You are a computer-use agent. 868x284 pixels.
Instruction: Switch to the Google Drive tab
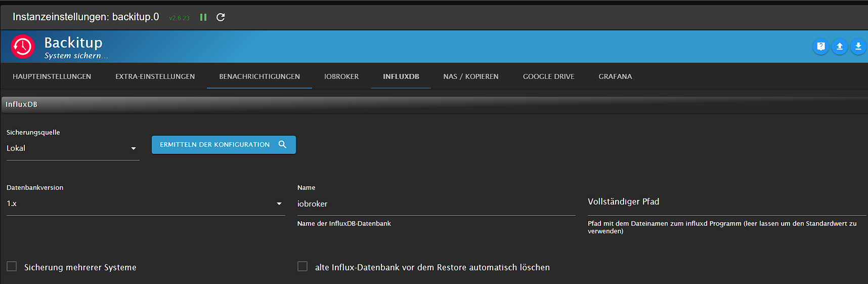[549, 76]
